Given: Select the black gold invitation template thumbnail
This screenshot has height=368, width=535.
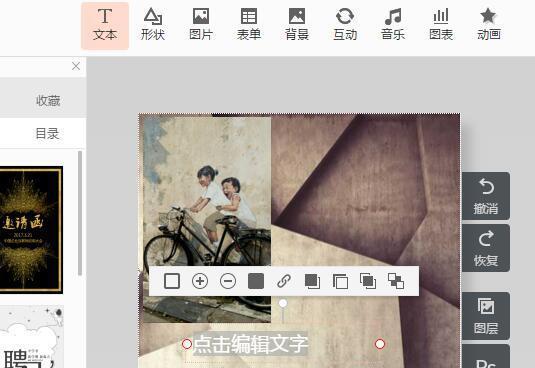Looking at the screenshot, I should point(31,230).
